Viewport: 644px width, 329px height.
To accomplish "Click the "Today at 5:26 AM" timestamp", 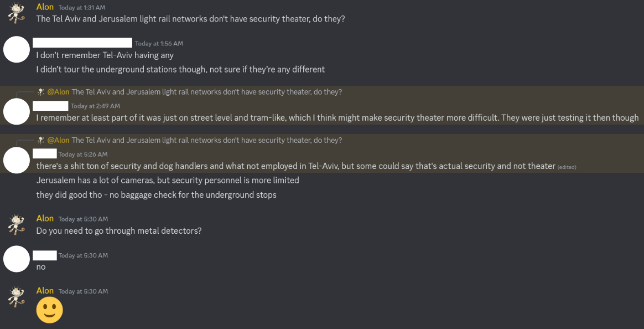I will [83, 155].
